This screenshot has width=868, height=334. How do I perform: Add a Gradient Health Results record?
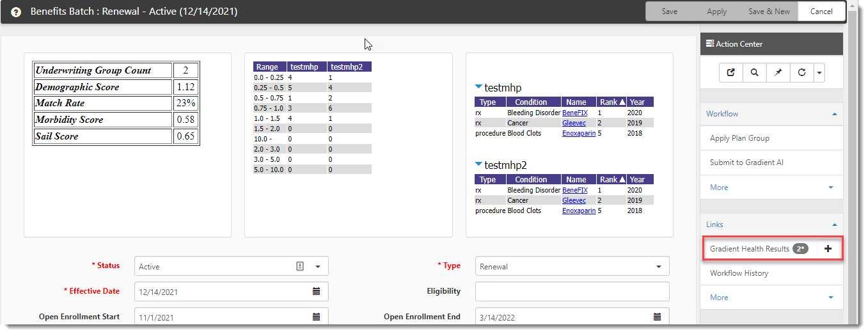pos(828,249)
